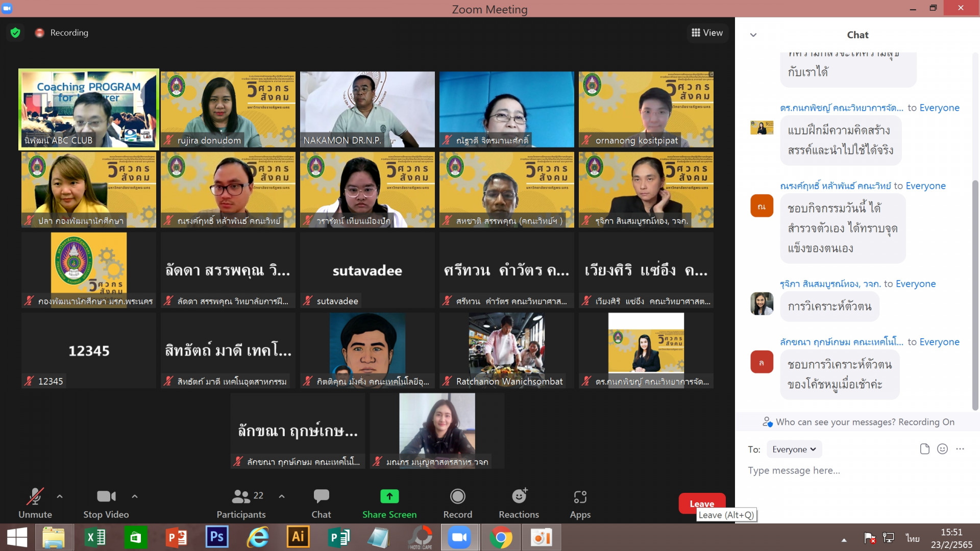
Task: Click red 'ล' chat avatar
Action: 762,362
